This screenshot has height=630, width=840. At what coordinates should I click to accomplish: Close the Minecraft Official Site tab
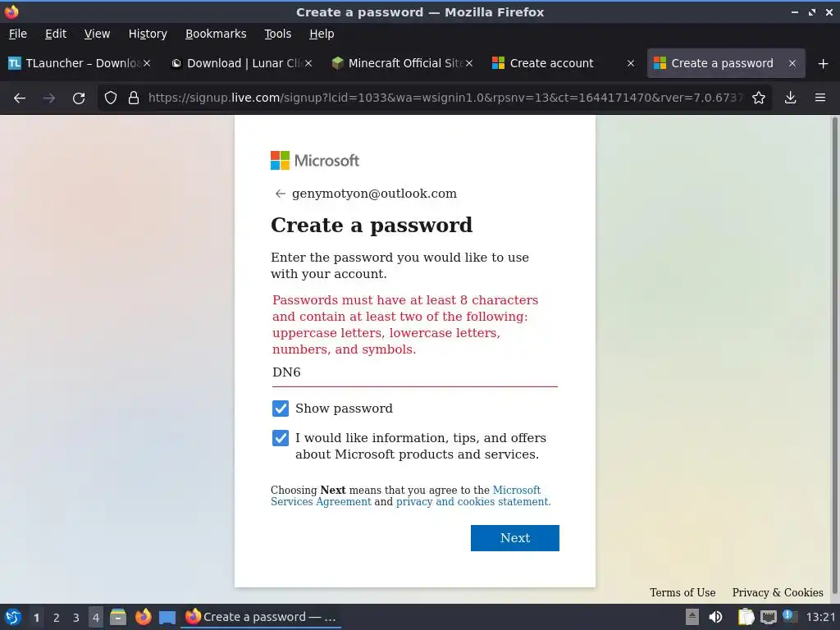469,64
